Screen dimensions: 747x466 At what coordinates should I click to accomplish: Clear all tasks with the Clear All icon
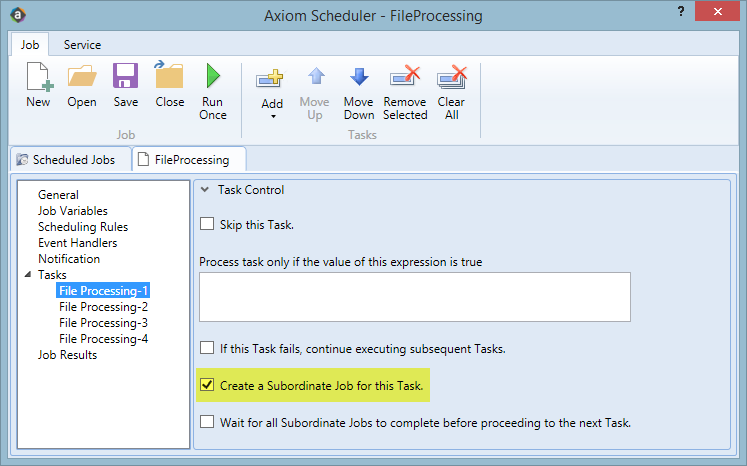pyautogui.click(x=451, y=93)
